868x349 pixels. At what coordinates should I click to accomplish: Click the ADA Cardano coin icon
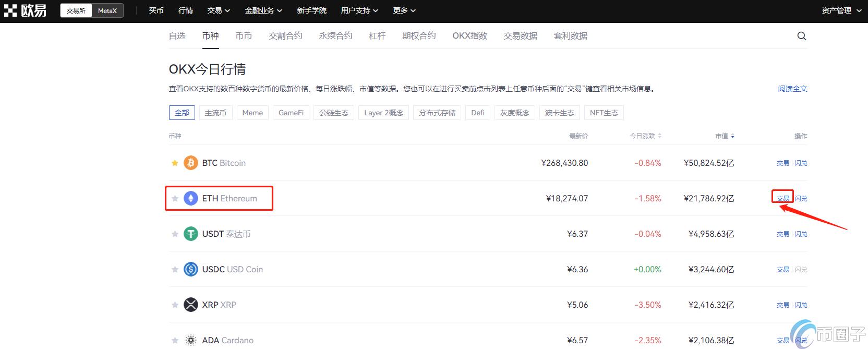191,340
